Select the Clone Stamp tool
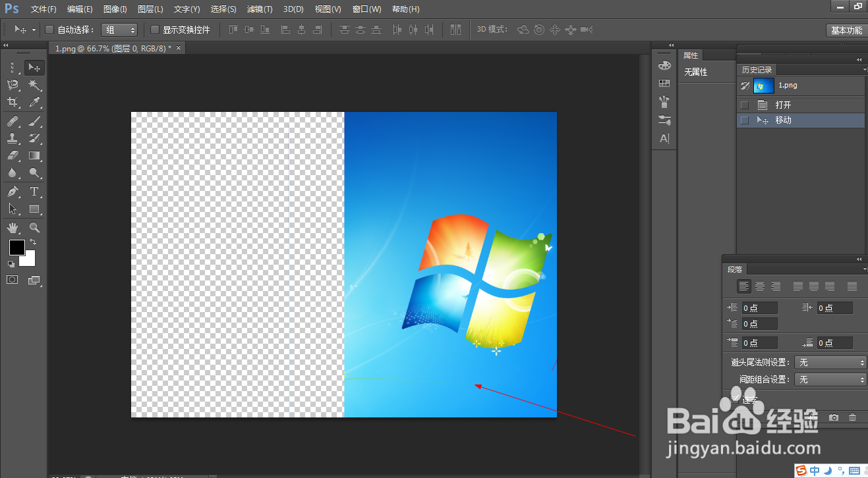Viewport: 868px width, 478px height. (x=13, y=138)
